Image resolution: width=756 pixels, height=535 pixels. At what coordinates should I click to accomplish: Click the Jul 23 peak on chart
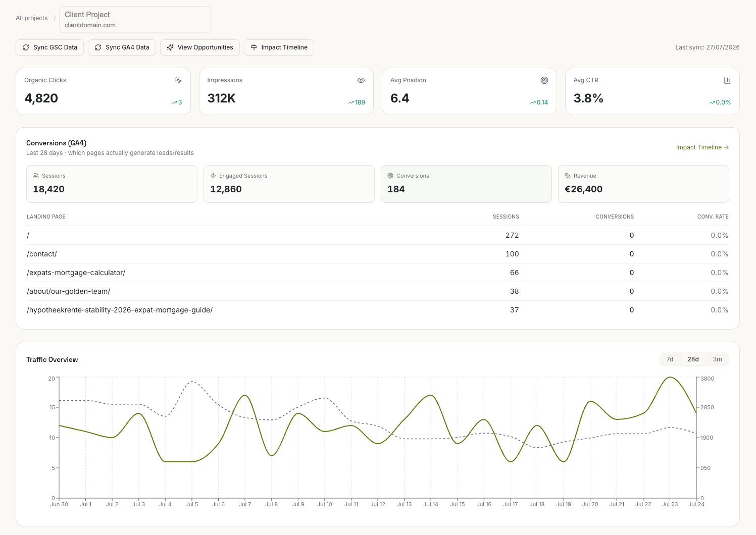pos(670,377)
